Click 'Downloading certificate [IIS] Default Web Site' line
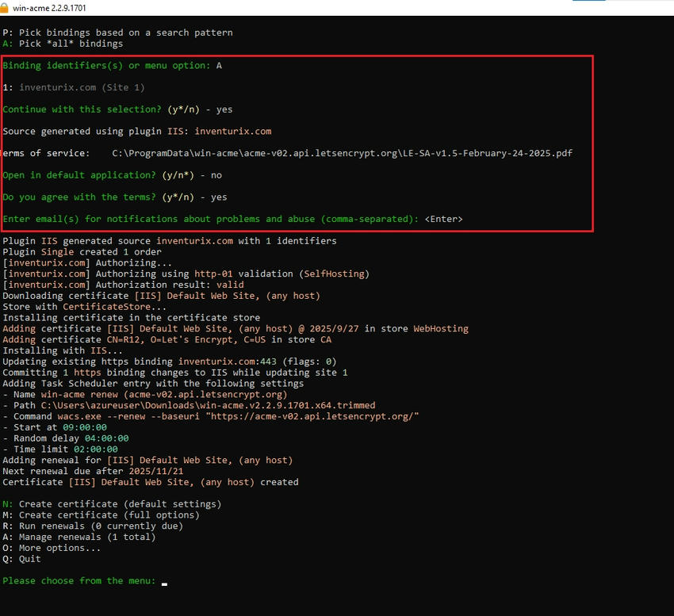674x616 pixels. [162, 296]
